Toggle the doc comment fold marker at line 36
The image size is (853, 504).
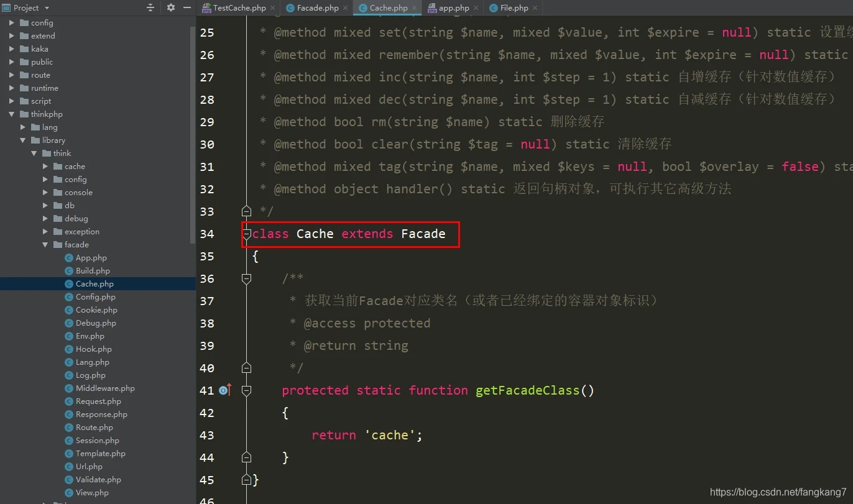[246, 278]
